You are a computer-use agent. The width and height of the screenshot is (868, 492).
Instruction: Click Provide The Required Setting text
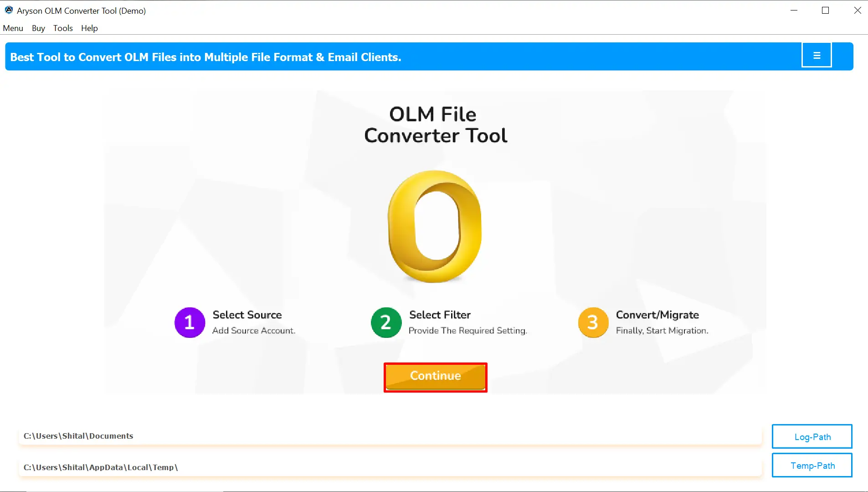[x=467, y=331]
